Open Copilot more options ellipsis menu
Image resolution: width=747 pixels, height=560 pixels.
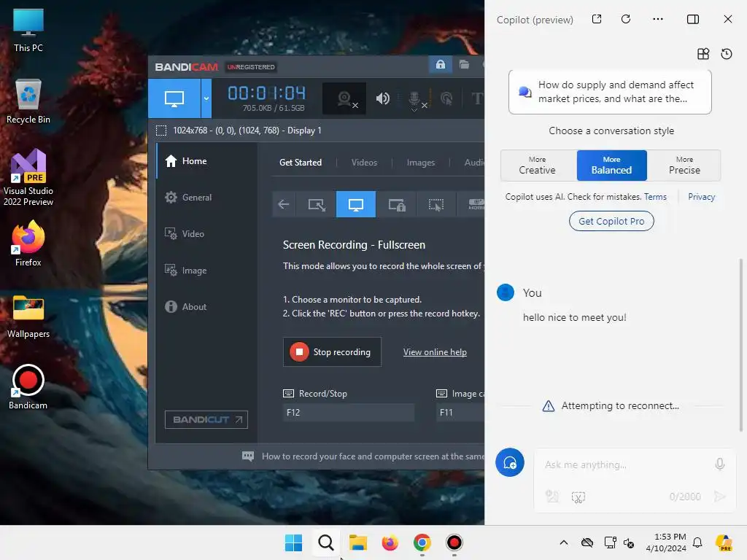(x=658, y=19)
